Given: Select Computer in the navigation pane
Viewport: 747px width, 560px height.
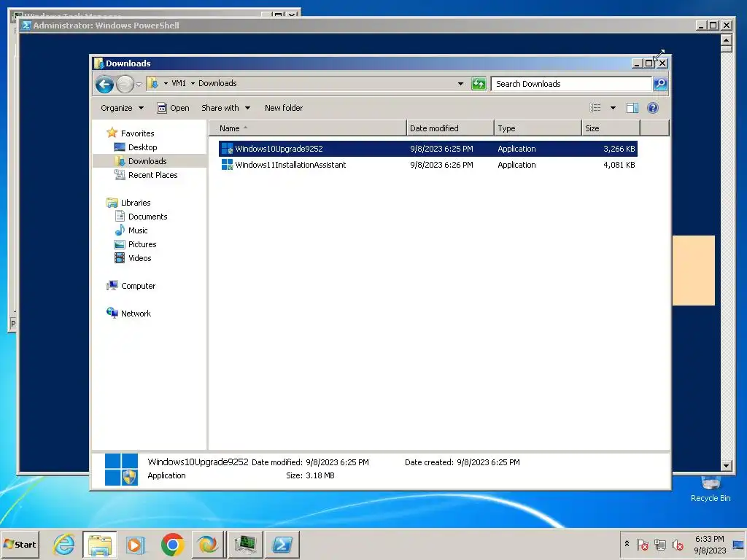Looking at the screenshot, I should (x=131, y=286).
